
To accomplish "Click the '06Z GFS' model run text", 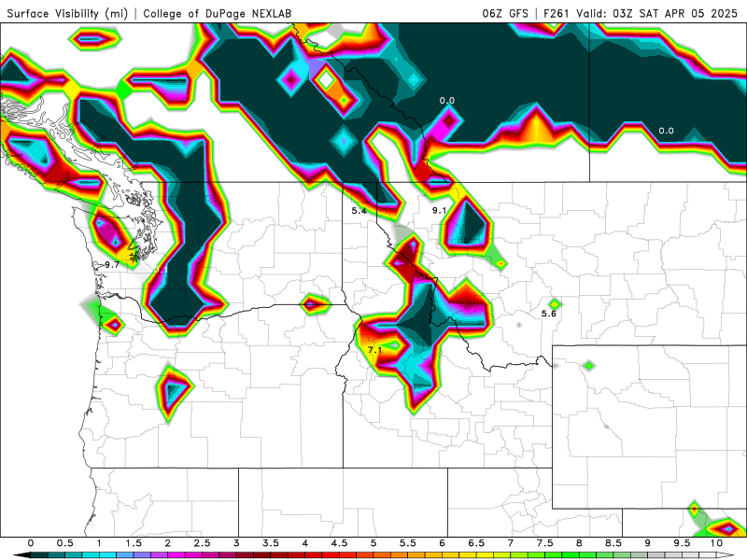I will (505, 13).
